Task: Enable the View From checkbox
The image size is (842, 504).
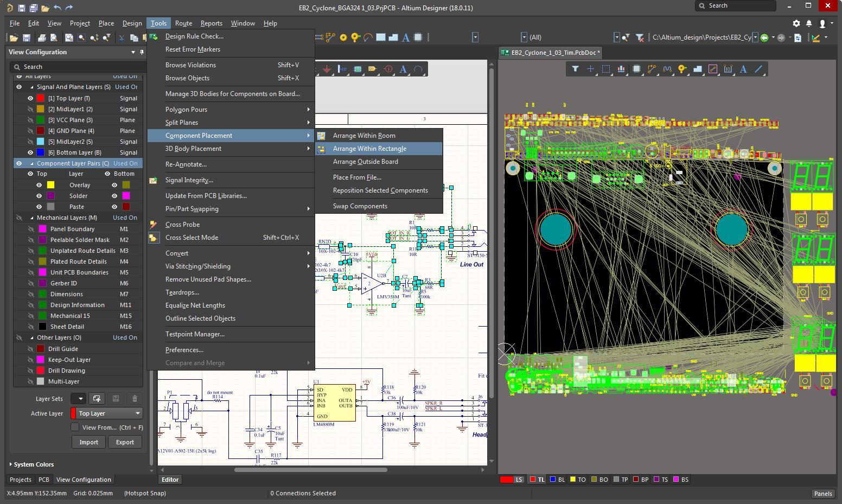Action: pyautogui.click(x=75, y=428)
